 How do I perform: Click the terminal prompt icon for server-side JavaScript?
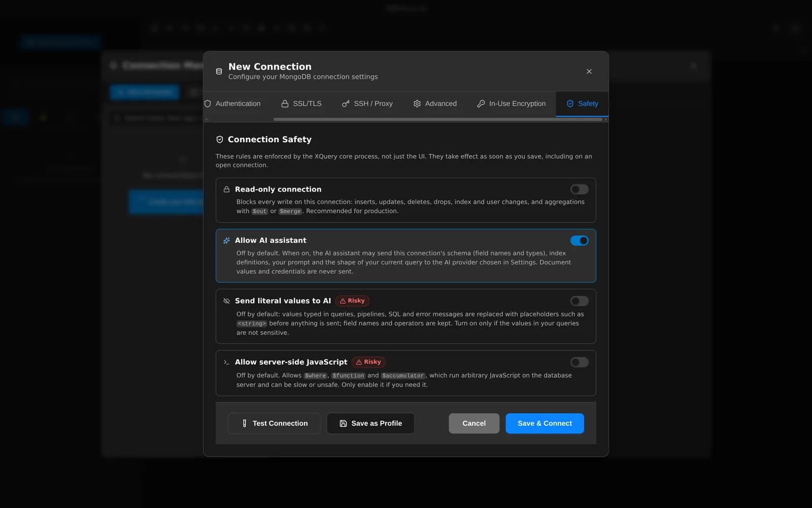pos(226,362)
